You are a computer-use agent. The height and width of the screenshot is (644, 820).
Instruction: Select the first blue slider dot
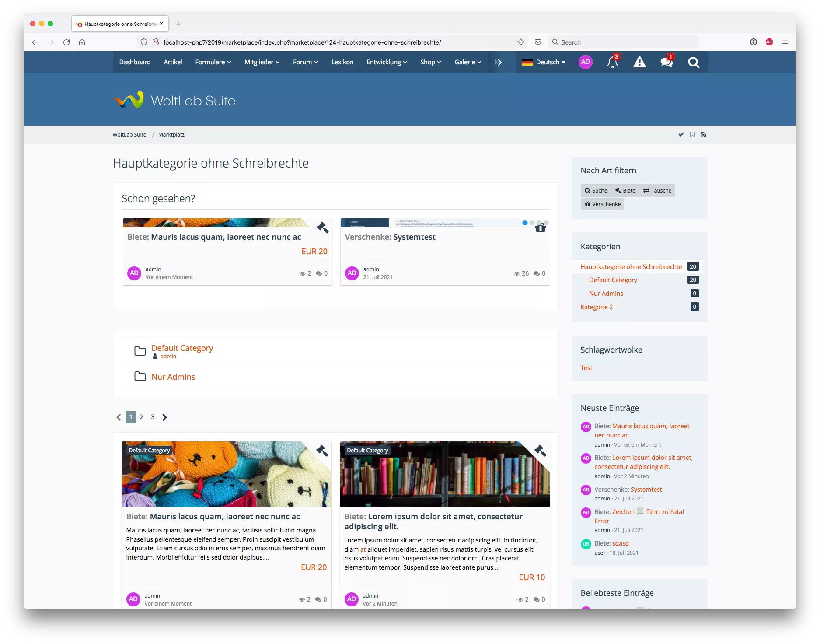coord(525,223)
